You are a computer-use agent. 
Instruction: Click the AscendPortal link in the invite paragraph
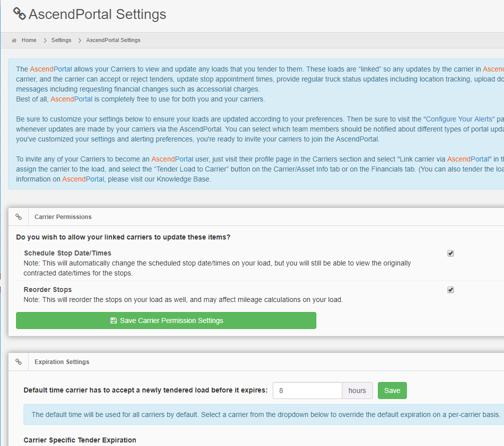pyautogui.click(x=172, y=158)
